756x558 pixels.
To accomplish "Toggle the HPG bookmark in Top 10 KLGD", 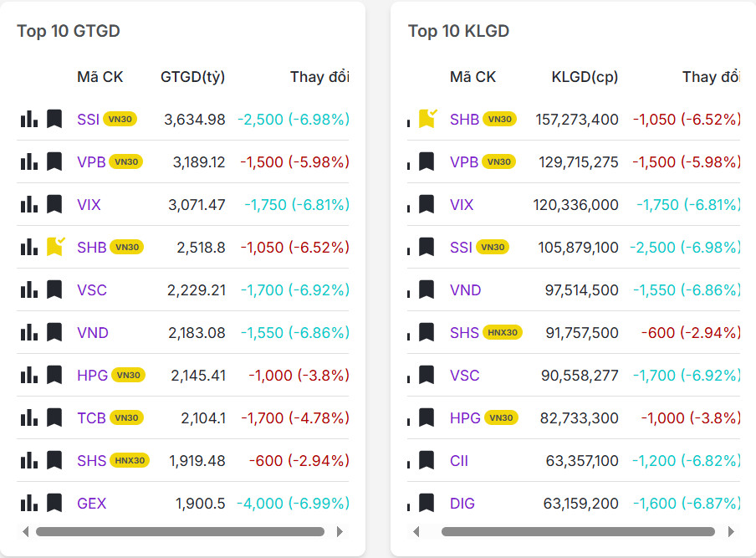I will 427,417.
